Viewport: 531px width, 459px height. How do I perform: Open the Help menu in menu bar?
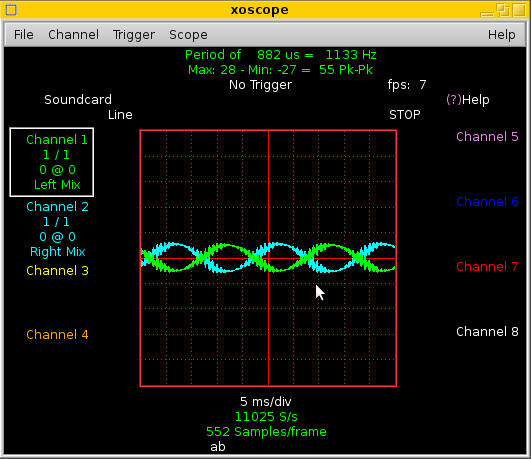[502, 35]
